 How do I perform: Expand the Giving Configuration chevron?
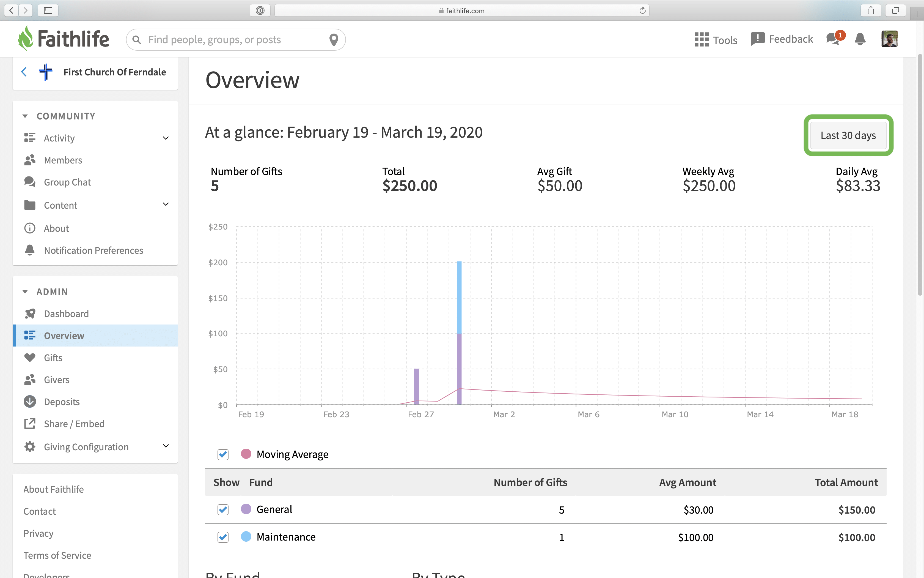pyautogui.click(x=166, y=446)
